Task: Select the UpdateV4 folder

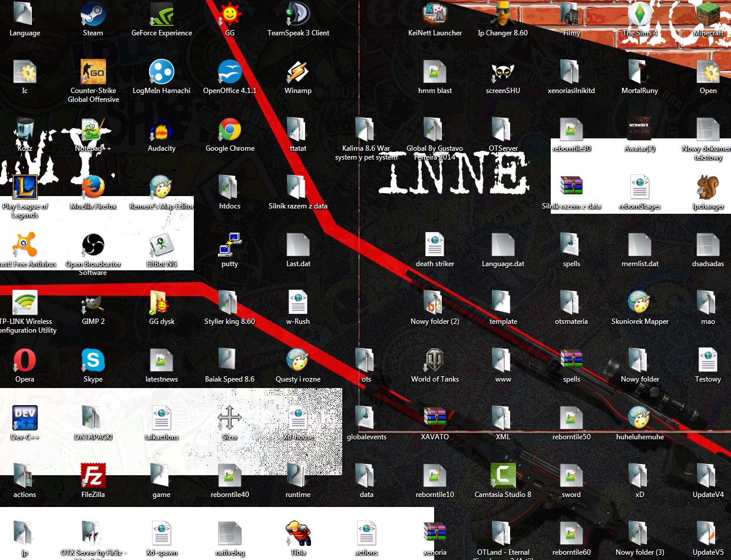Action: pyautogui.click(x=708, y=476)
